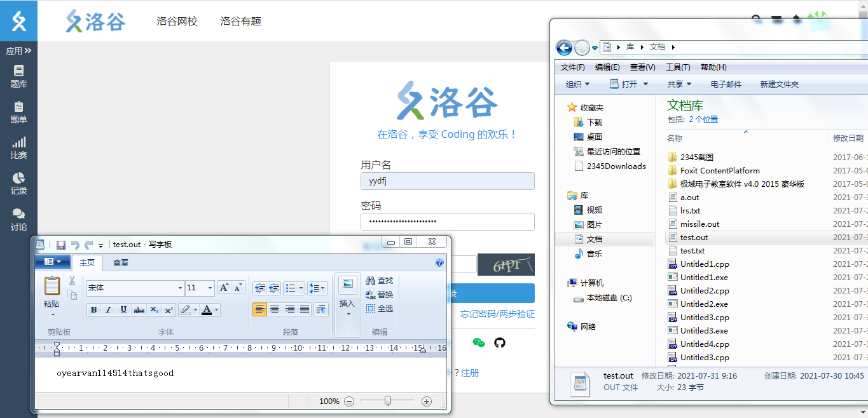Click the Undo icon in WordPad title bar

(x=75, y=244)
